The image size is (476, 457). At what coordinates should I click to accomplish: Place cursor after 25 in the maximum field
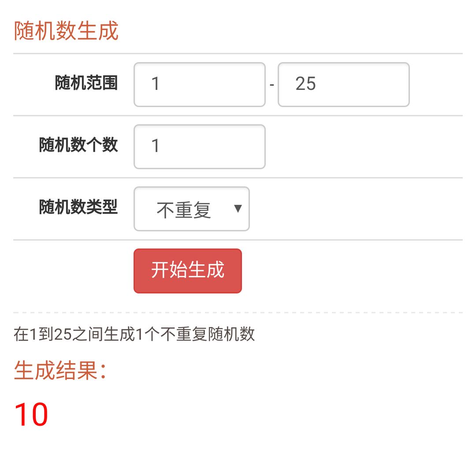(x=317, y=84)
